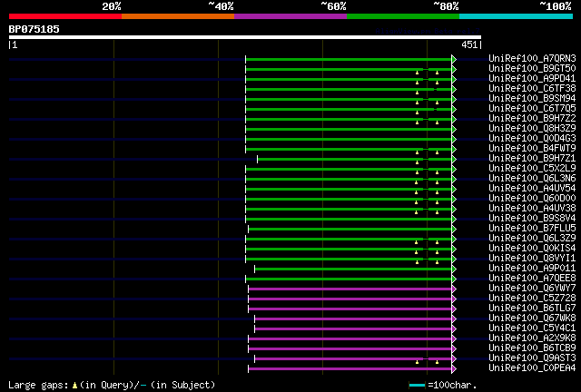Click the red 20% legend segment

[65, 16]
